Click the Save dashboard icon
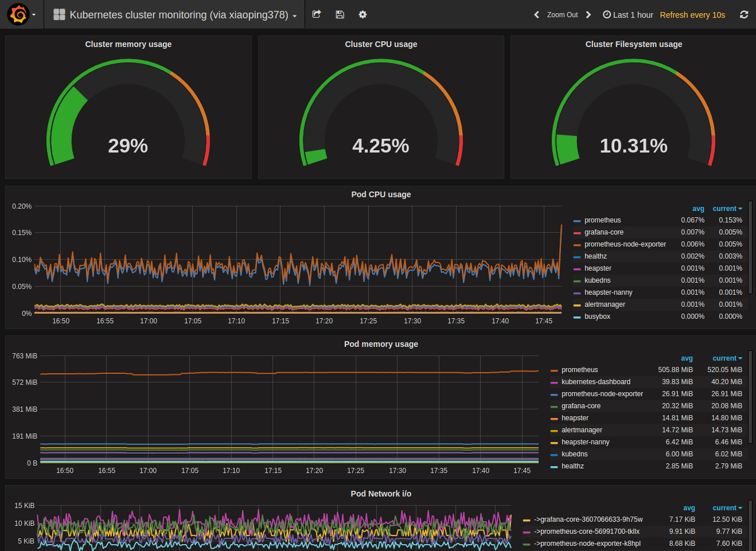This screenshot has height=551, width=756. (340, 14)
